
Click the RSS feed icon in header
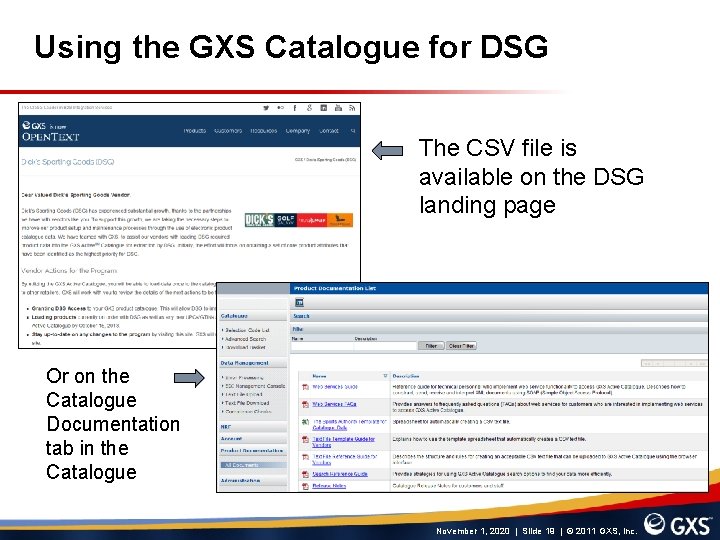point(352,108)
